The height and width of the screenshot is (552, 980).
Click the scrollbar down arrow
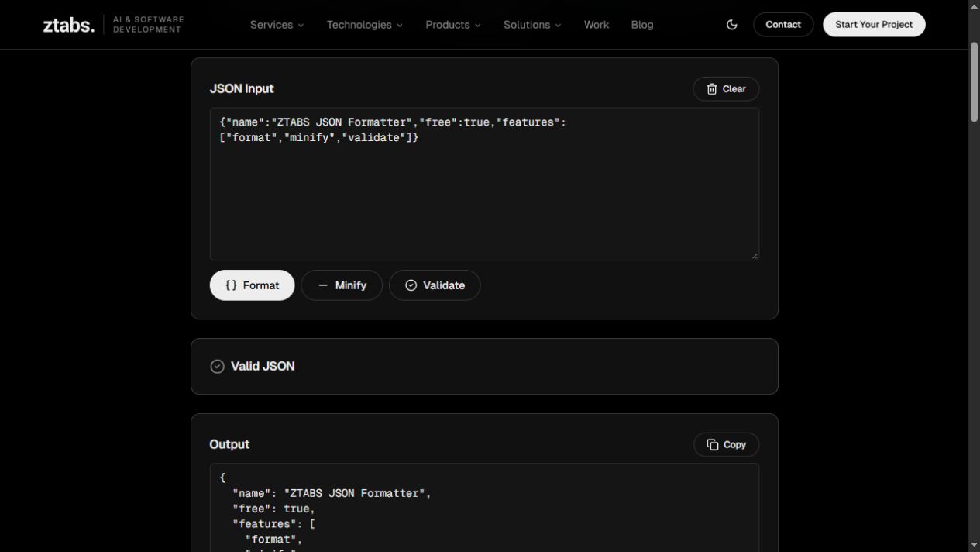pos(974,545)
